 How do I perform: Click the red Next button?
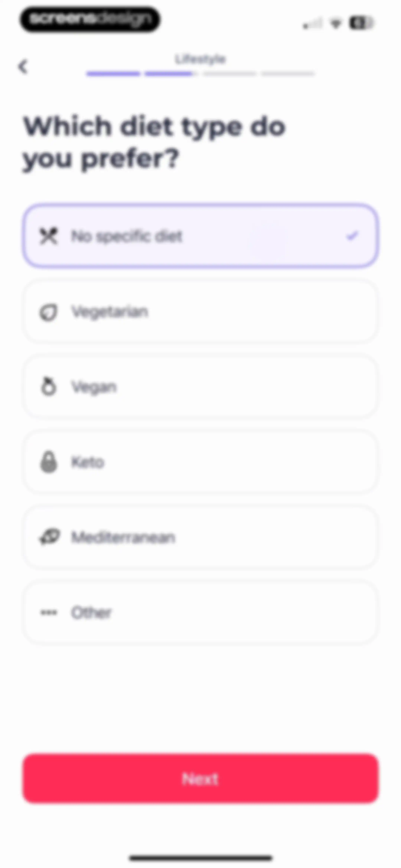point(200,779)
